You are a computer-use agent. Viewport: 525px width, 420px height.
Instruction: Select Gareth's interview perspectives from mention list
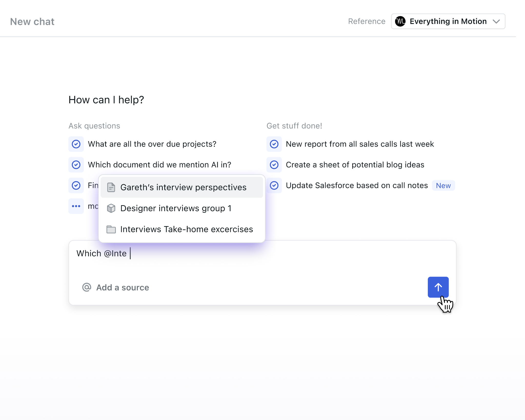click(182, 187)
